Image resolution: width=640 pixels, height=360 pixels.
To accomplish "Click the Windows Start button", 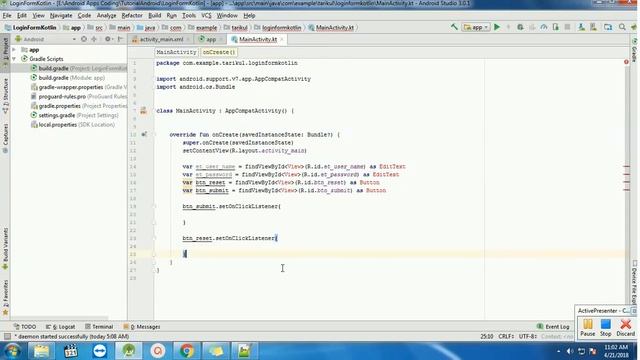I will click(x=12, y=351).
